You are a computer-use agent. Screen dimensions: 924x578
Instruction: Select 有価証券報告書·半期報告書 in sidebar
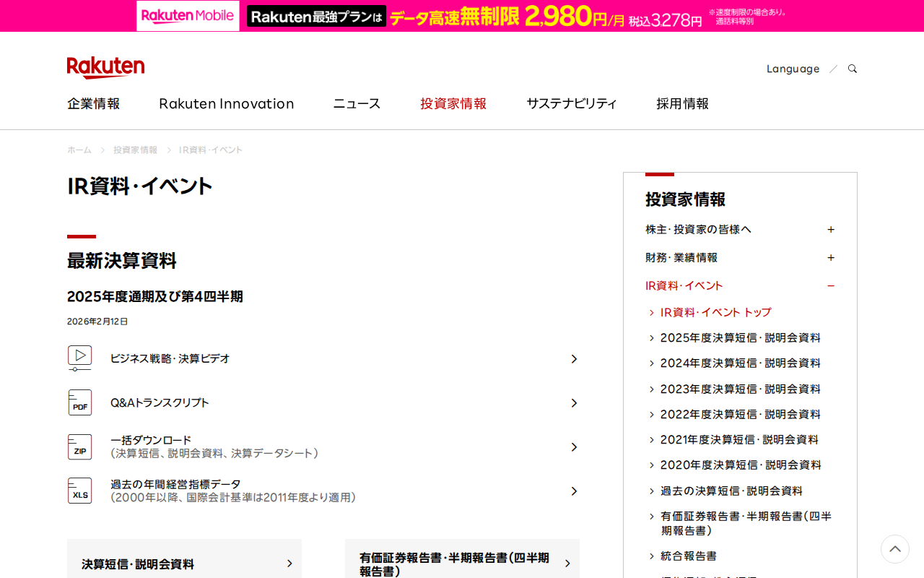click(x=746, y=523)
